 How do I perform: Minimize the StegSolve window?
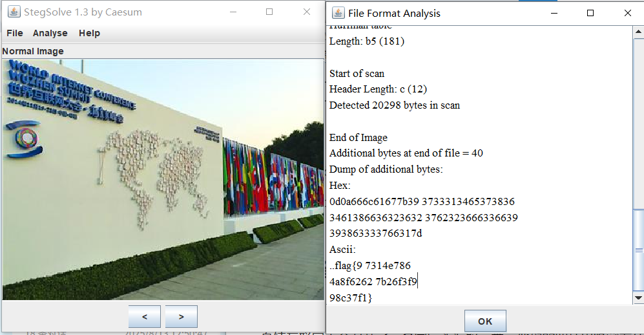(x=233, y=12)
